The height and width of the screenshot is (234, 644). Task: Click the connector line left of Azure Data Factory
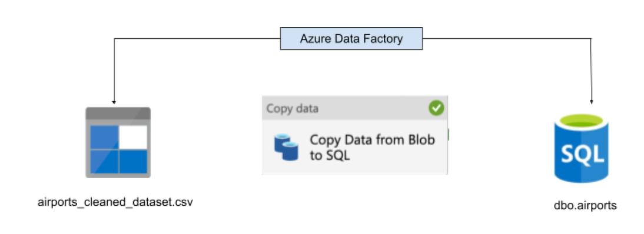click(197, 39)
